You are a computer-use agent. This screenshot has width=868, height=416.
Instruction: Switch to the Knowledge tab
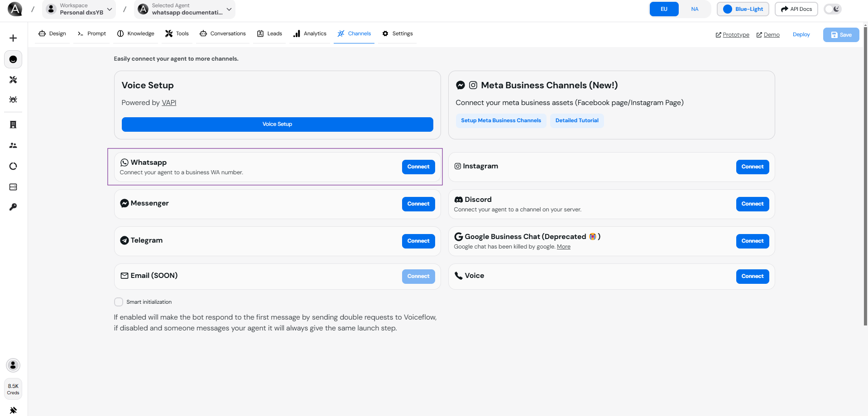135,33
